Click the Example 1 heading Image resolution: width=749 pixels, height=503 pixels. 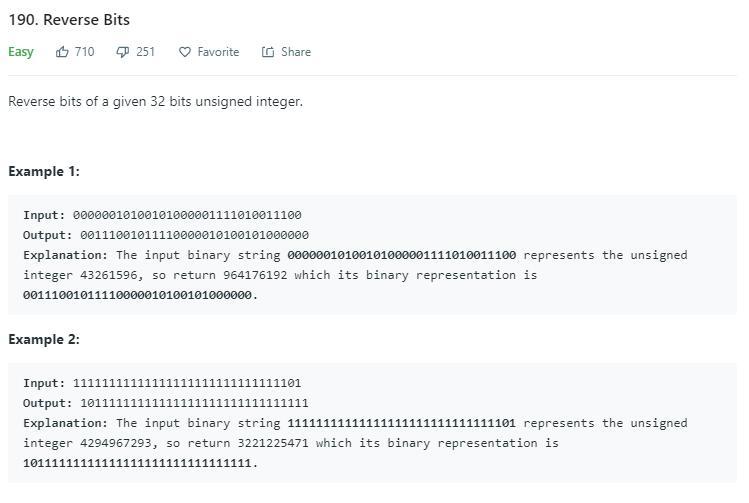tap(44, 171)
